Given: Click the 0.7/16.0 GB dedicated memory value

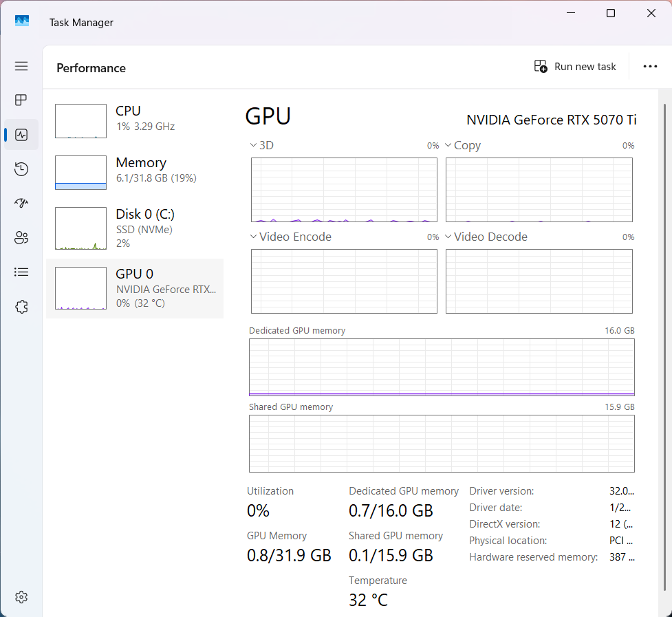Looking at the screenshot, I should pos(391,511).
